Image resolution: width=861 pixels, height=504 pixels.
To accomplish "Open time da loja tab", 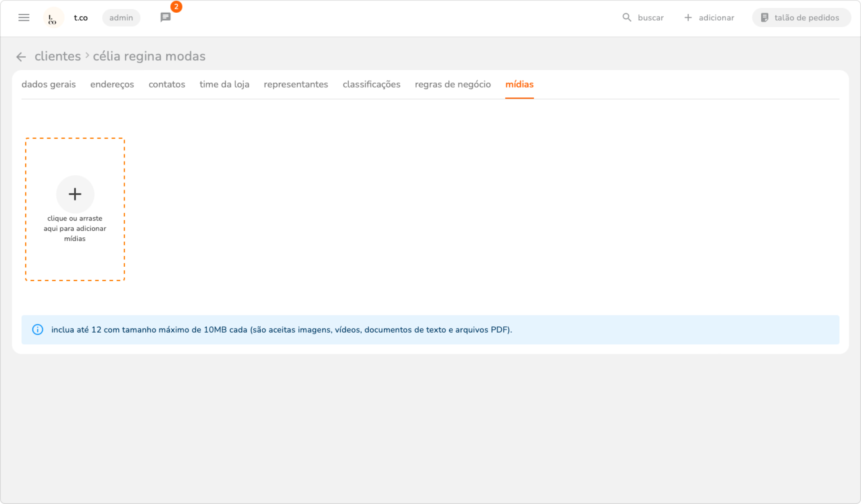I will 224,84.
